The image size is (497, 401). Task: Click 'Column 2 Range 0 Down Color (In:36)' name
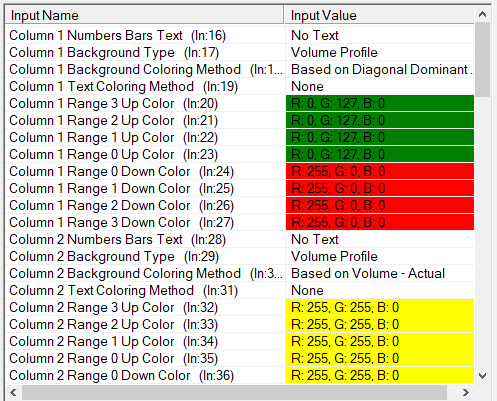pyautogui.click(x=121, y=375)
